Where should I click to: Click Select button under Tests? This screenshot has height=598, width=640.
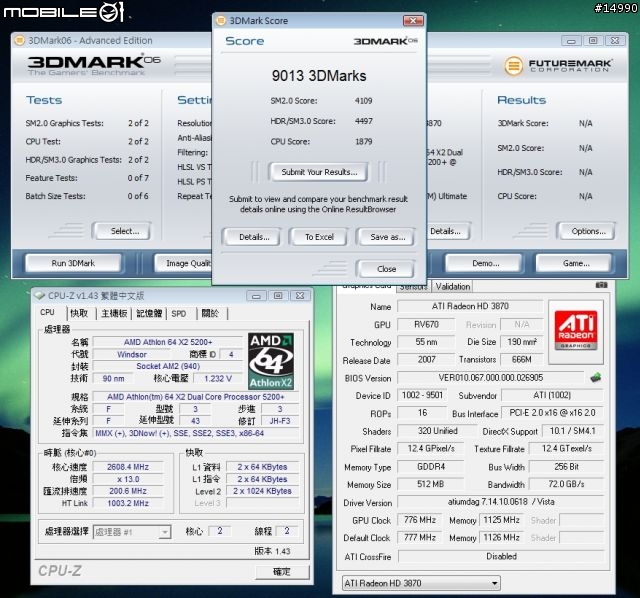coord(124,231)
